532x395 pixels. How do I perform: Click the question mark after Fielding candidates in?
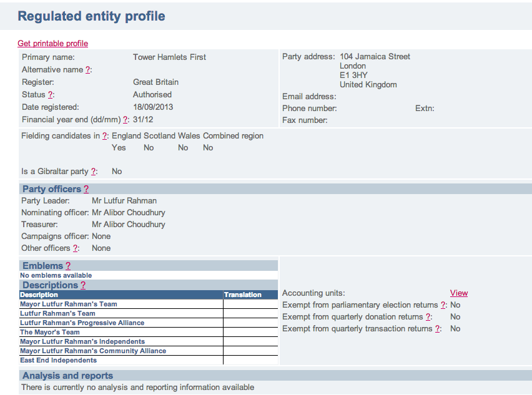(x=106, y=136)
